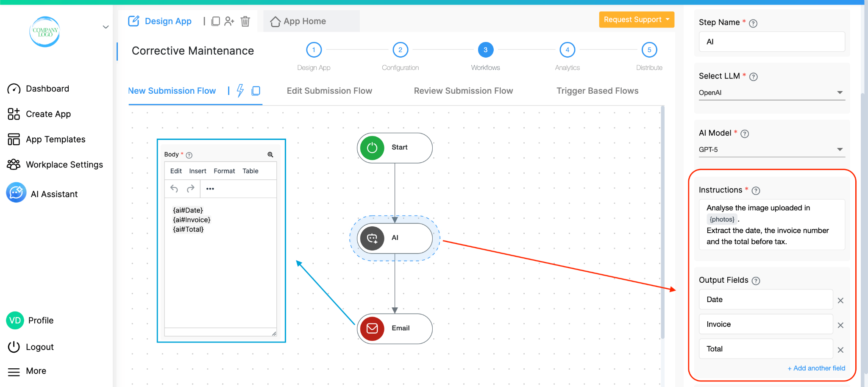Click the Body field help icon
This screenshot has height=387, width=868.
189,155
